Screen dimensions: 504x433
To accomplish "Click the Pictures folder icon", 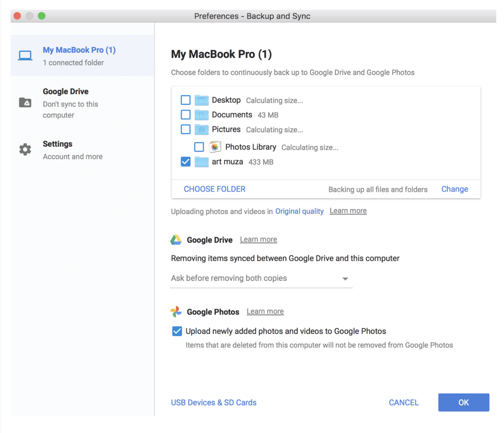I will click(201, 129).
